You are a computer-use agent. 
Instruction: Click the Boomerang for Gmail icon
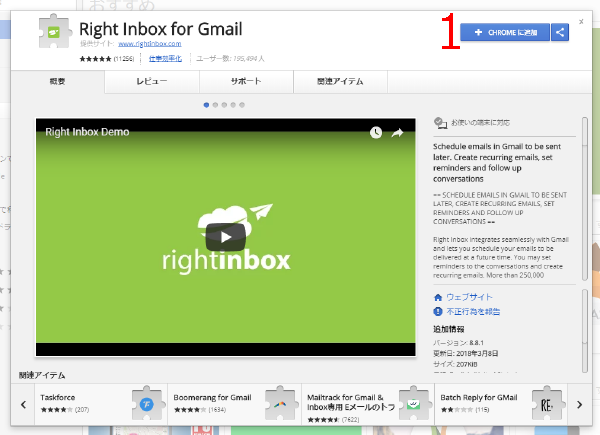280,403
